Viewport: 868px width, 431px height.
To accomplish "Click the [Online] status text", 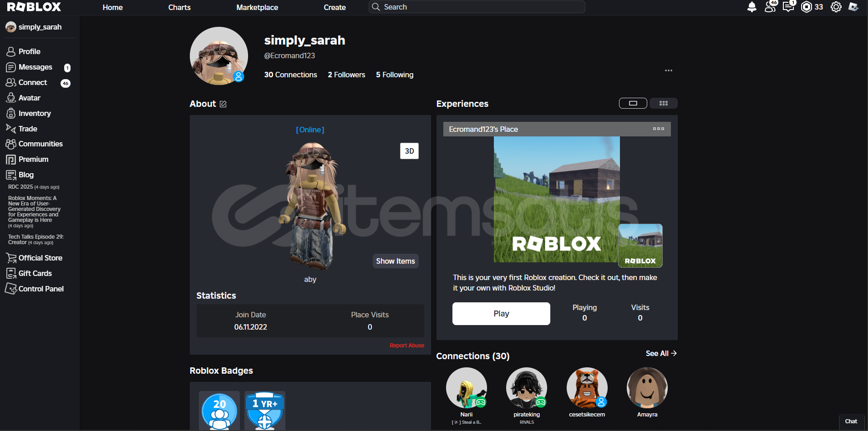I will click(x=310, y=130).
